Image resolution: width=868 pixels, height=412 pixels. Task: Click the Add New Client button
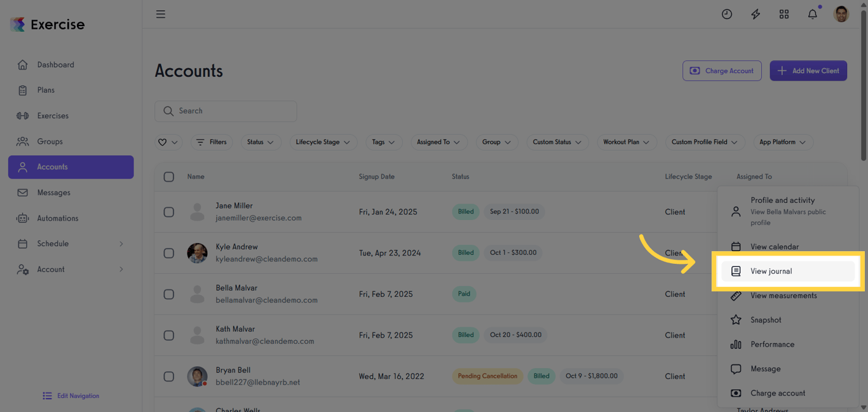point(808,71)
